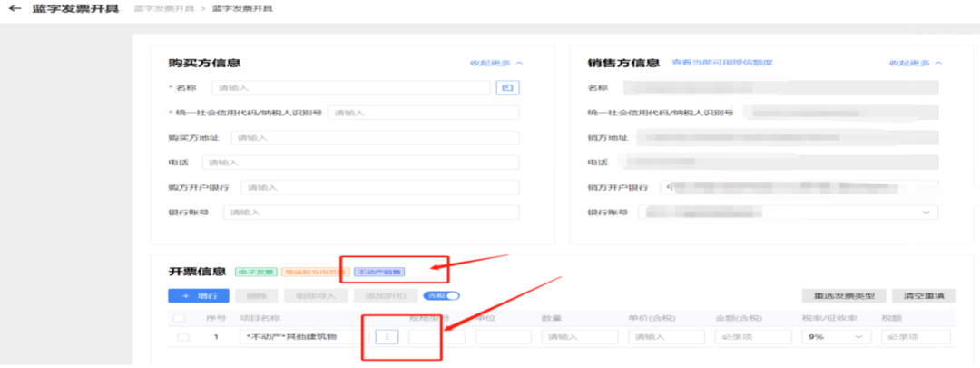Click the 电子发票 tag
The height and width of the screenshot is (368, 980).
tap(257, 272)
